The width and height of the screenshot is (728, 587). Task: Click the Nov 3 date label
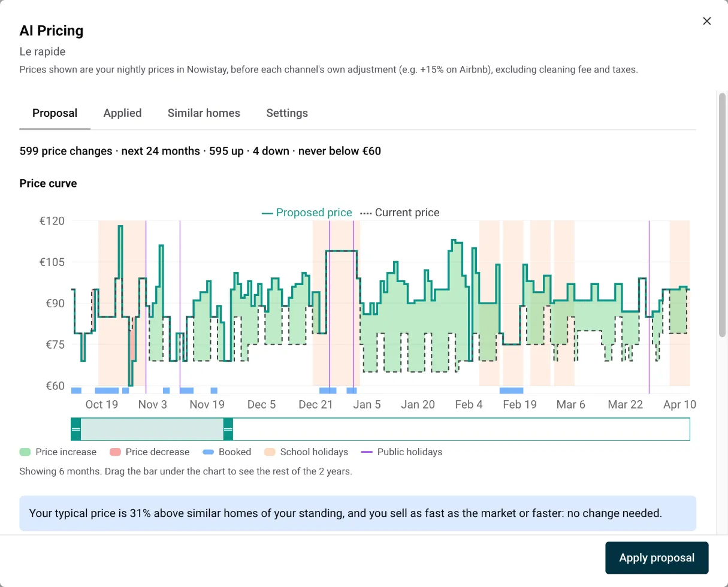[153, 404]
